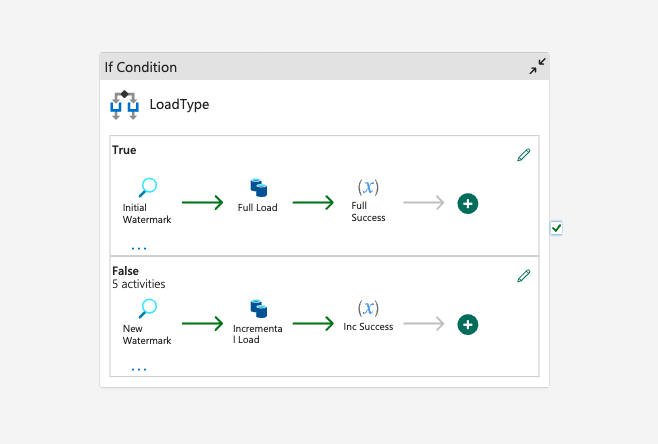Select the Inc Success variable activity
The height and width of the screenshot is (444, 658).
368,316
